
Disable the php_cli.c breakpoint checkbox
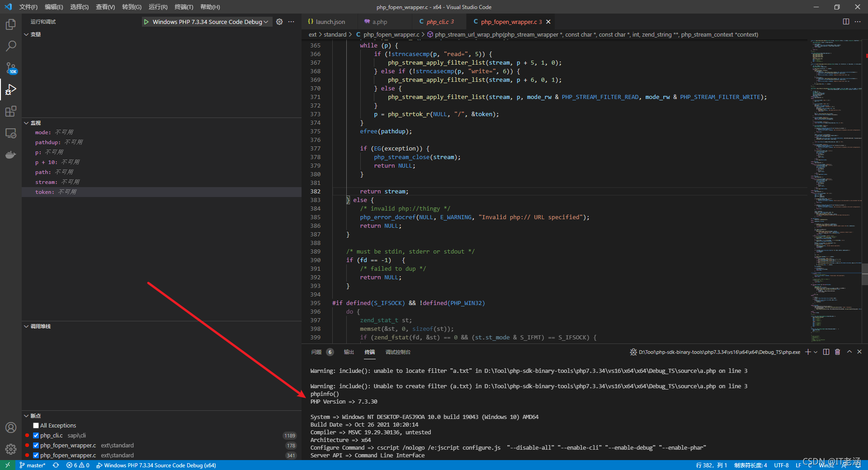36,436
